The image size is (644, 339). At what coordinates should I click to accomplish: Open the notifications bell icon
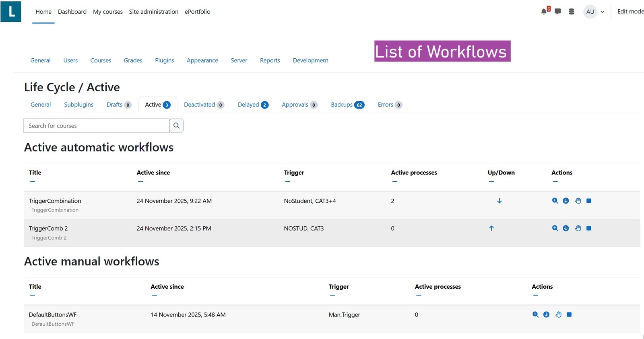click(544, 12)
